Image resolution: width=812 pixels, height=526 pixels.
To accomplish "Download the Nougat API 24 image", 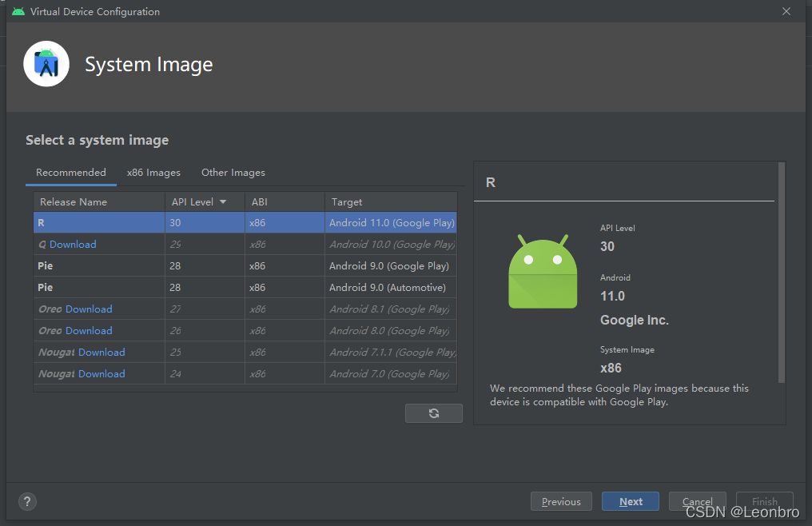I will 101,373.
